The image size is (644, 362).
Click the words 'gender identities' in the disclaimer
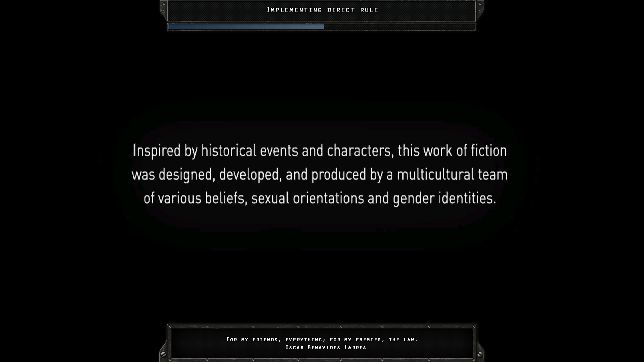click(x=444, y=198)
